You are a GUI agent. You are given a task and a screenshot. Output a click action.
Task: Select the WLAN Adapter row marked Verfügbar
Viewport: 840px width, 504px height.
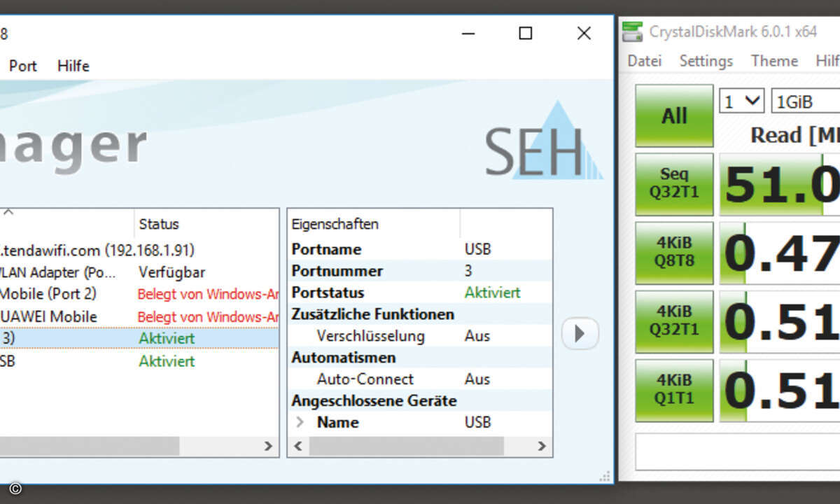pos(139,272)
